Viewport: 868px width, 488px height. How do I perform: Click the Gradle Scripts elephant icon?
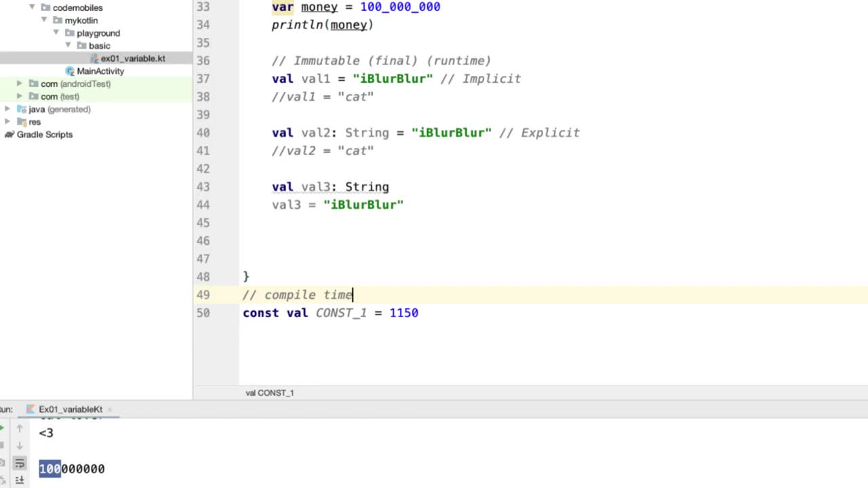coord(9,134)
